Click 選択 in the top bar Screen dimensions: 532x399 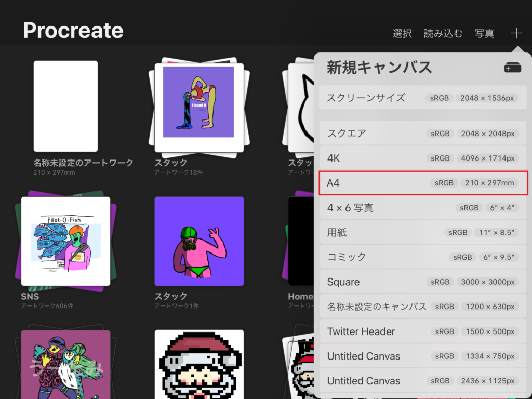(402, 34)
